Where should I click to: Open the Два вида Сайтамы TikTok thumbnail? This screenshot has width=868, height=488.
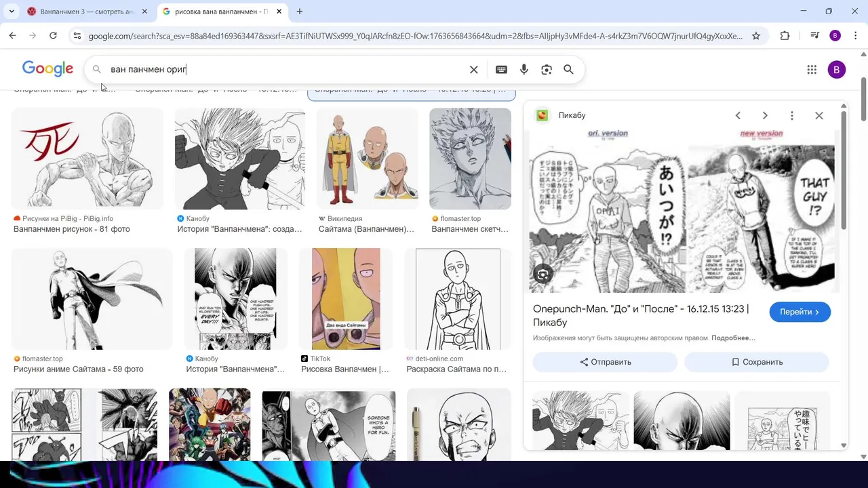[346, 299]
